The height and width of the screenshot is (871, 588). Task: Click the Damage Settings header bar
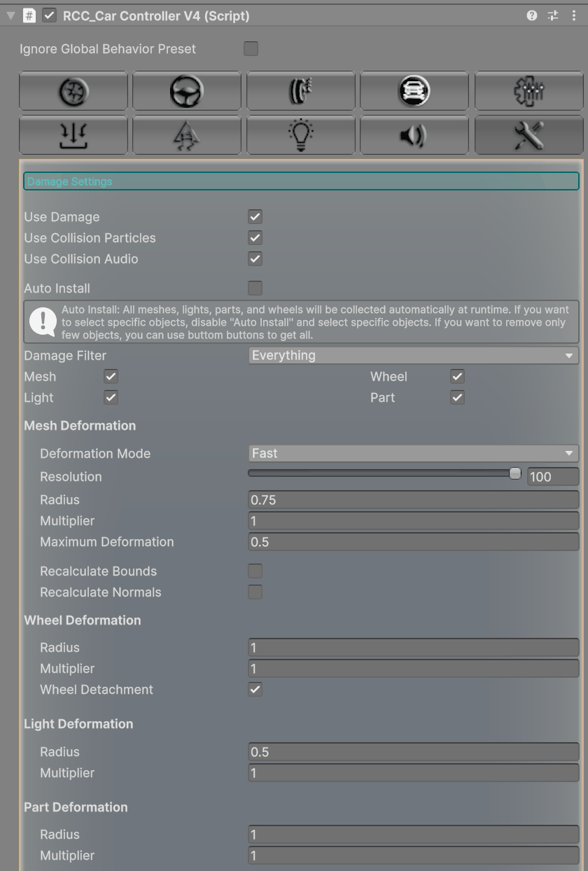click(301, 181)
